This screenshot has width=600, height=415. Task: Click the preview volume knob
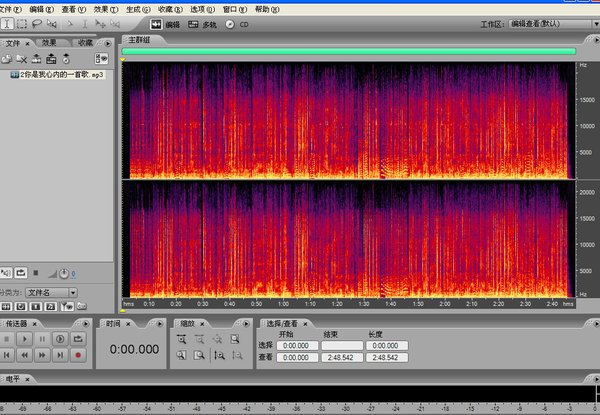click(x=64, y=273)
